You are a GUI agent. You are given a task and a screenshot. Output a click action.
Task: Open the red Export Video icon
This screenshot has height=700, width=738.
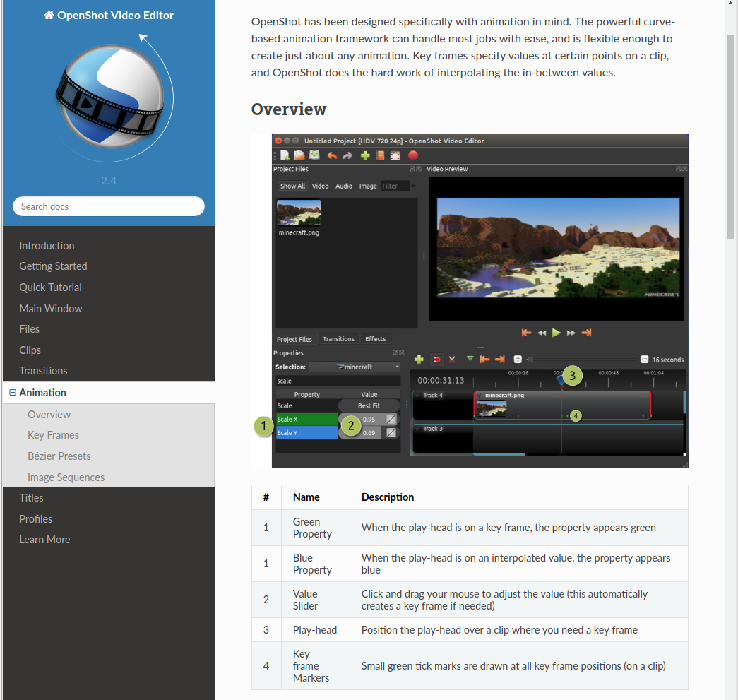(413, 155)
